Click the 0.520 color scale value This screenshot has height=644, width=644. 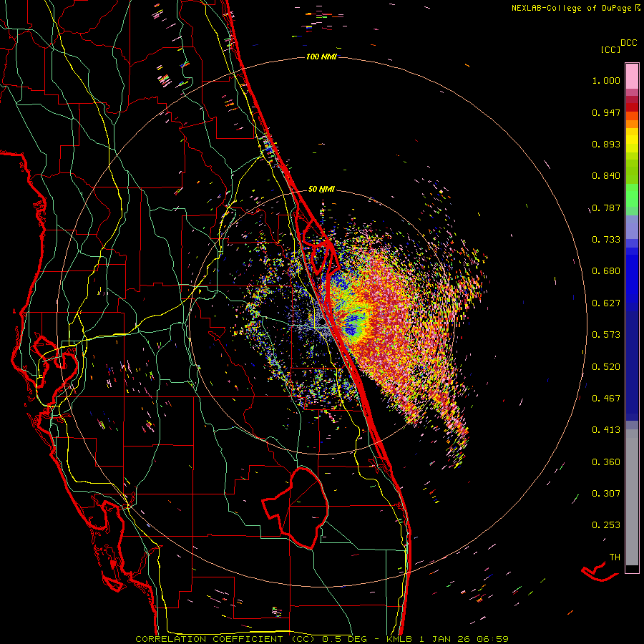(x=606, y=367)
